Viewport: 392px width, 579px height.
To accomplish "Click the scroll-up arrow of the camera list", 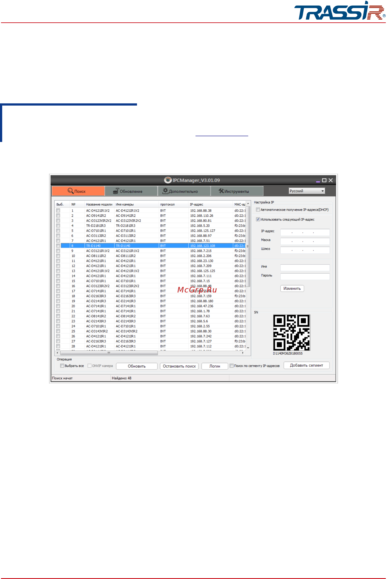I will click(248, 204).
